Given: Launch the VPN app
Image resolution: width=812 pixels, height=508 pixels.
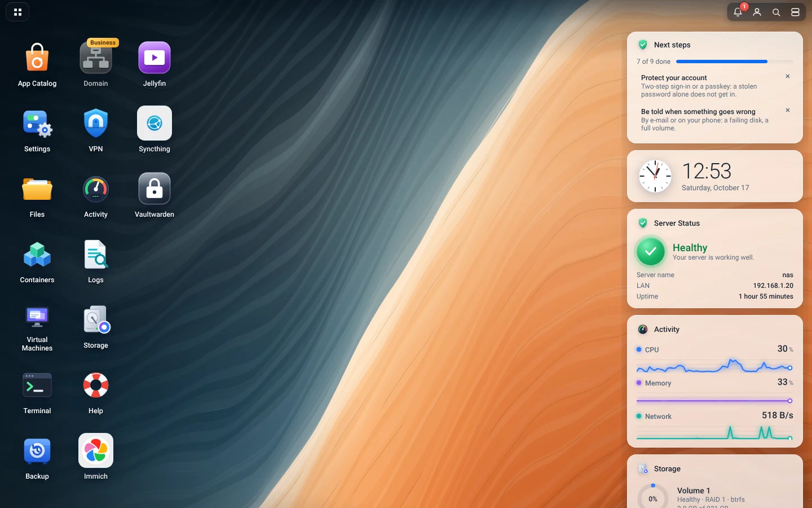Looking at the screenshot, I should [96, 123].
